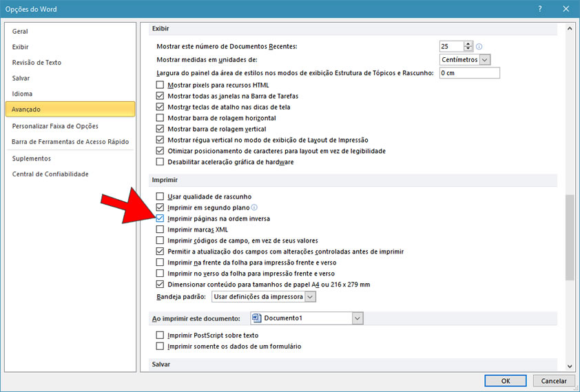
Task: Click the help question mark in title bar
Action: click(540, 9)
